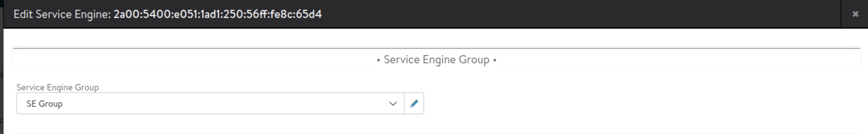868x134 pixels.
Task: Click the blank area right of edit pencil
Action: (606, 103)
